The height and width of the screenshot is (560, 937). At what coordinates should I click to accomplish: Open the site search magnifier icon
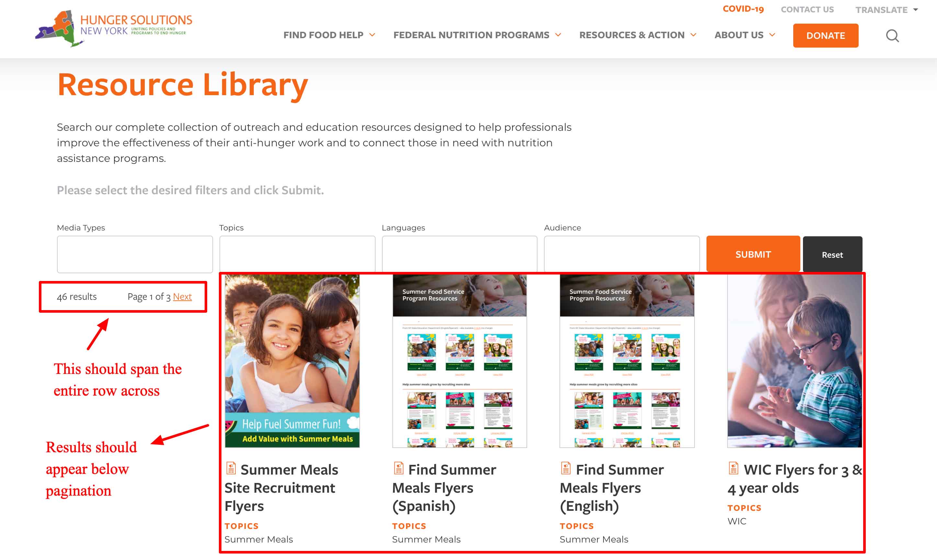click(x=892, y=36)
